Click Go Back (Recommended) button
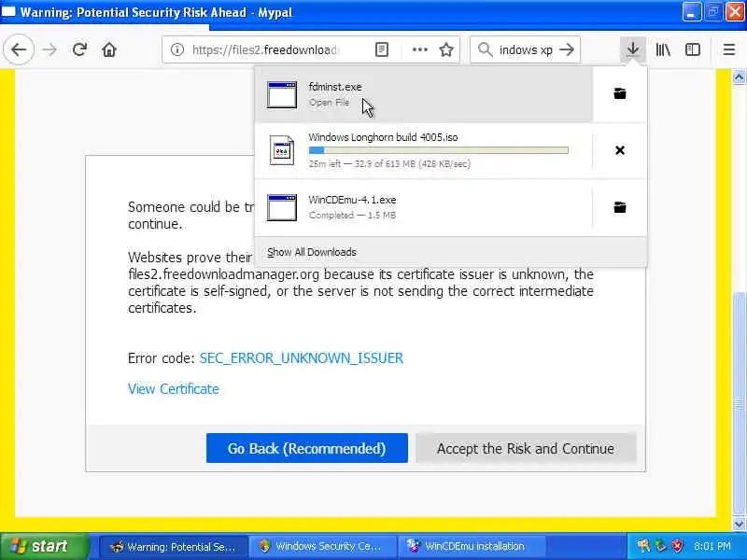The width and height of the screenshot is (747, 560). pyautogui.click(x=307, y=448)
